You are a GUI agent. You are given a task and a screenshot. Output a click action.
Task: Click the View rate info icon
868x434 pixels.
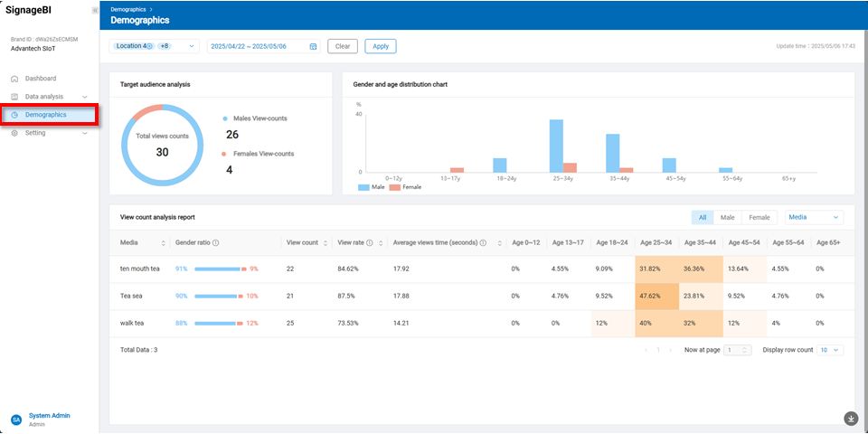point(370,242)
